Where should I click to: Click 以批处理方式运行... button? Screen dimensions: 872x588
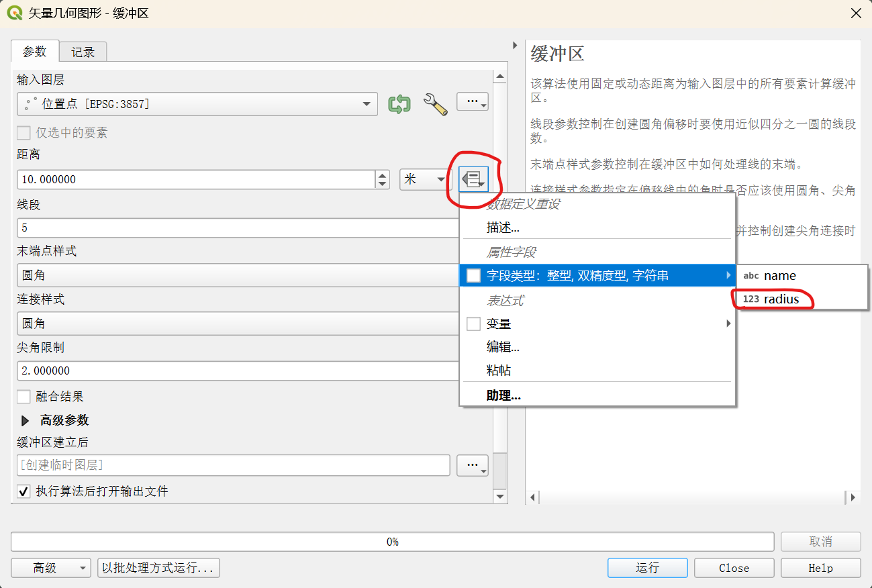pos(158,568)
